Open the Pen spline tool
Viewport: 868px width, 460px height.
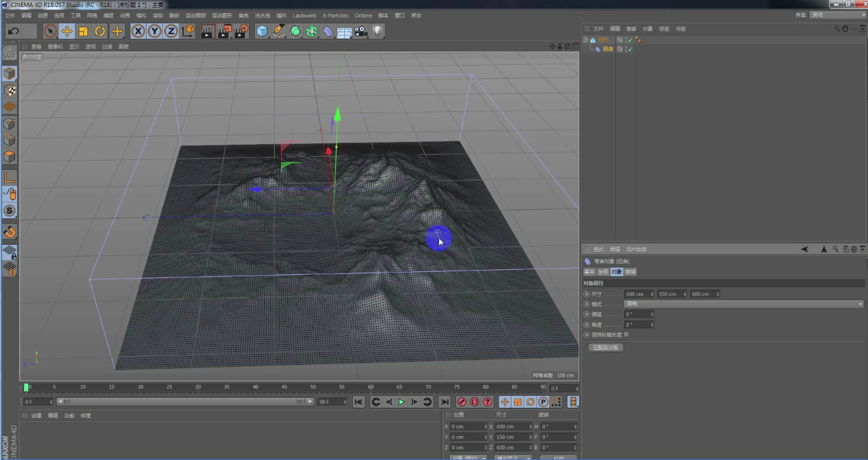279,31
